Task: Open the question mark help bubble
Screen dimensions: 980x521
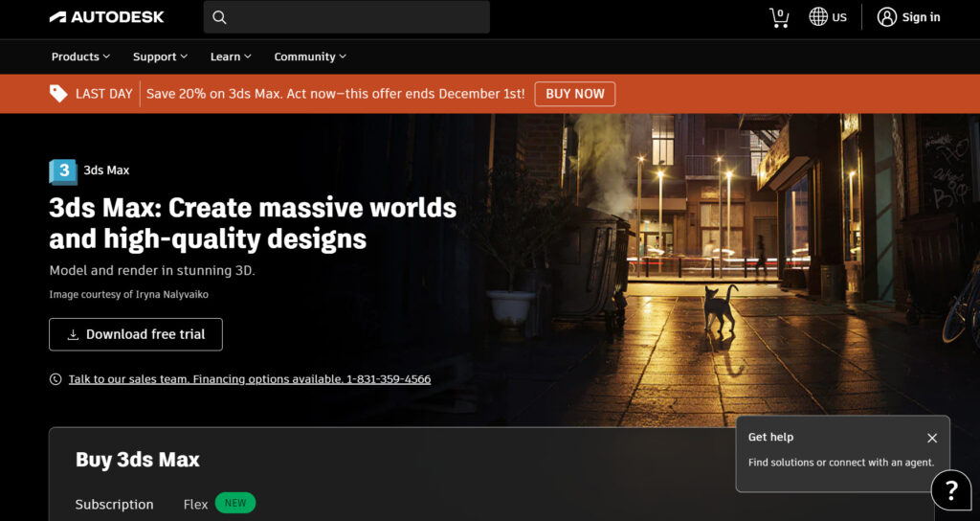Action: click(951, 491)
